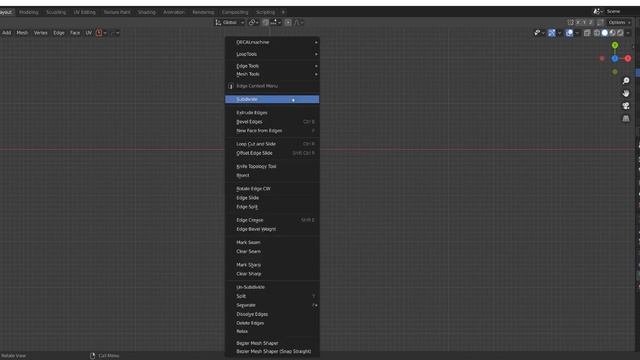Image resolution: width=640 pixels, height=360 pixels.
Task: Choose Clear Seam entry
Action: pos(272,251)
